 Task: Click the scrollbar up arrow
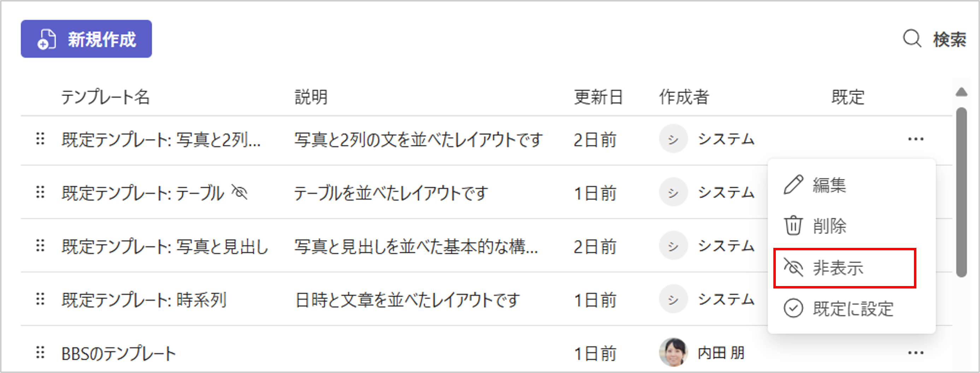(961, 92)
